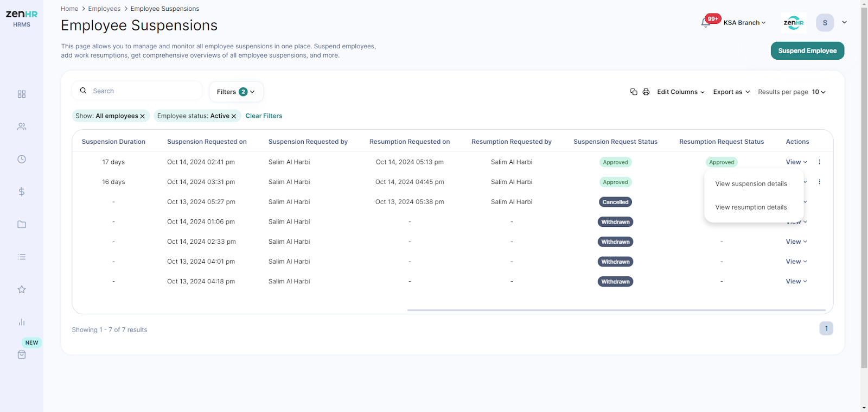This screenshot has width=868, height=412.
Task: Open the user profile S avatar menu
Action: point(825,22)
